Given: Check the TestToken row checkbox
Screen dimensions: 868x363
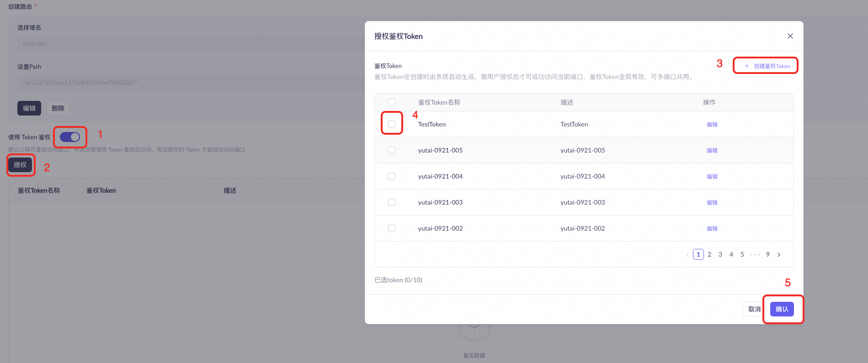Looking at the screenshot, I should [x=392, y=124].
